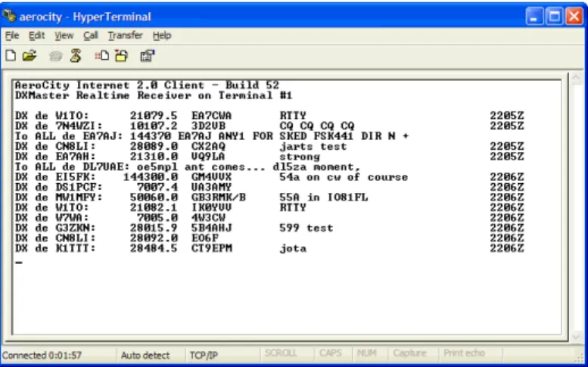Click the callsign 4W3CW

208,218
